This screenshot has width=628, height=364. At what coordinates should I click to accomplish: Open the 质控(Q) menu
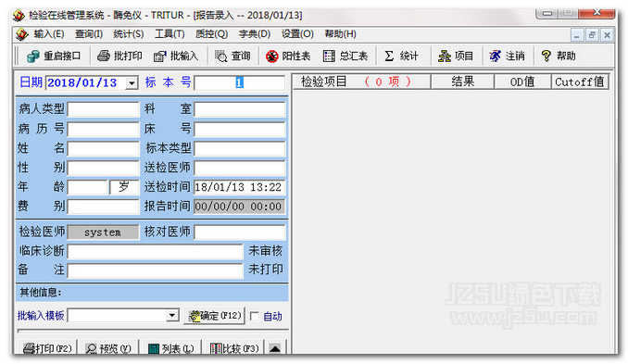click(211, 34)
